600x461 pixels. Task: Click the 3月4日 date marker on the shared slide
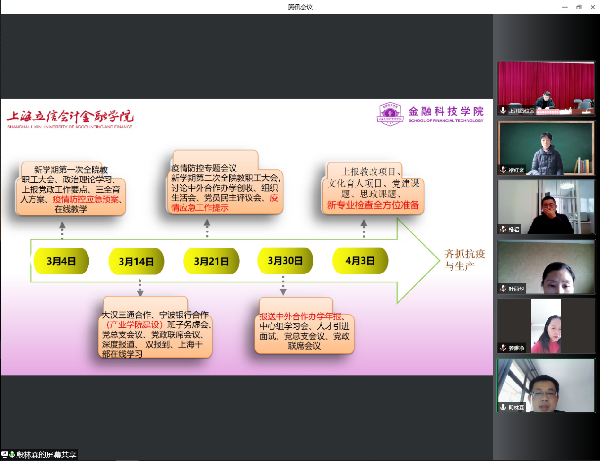click(62, 260)
